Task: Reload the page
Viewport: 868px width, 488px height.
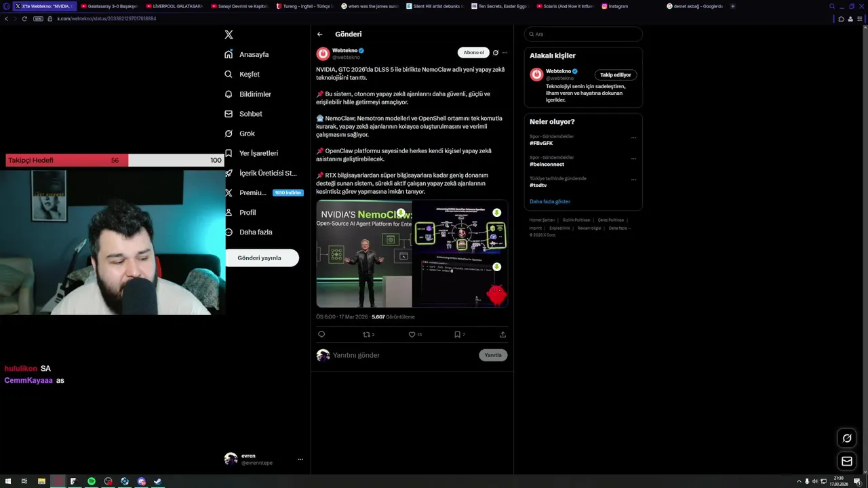Action: tap(24, 18)
